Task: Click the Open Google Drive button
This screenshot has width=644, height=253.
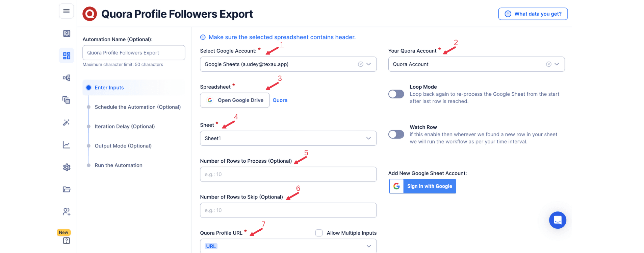Action: point(235,100)
